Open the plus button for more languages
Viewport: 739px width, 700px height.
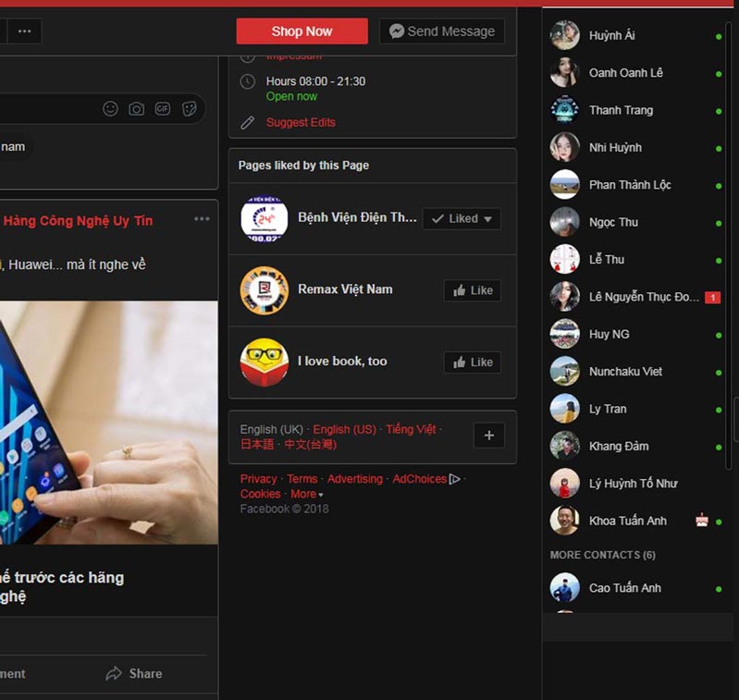click(488, 436)
